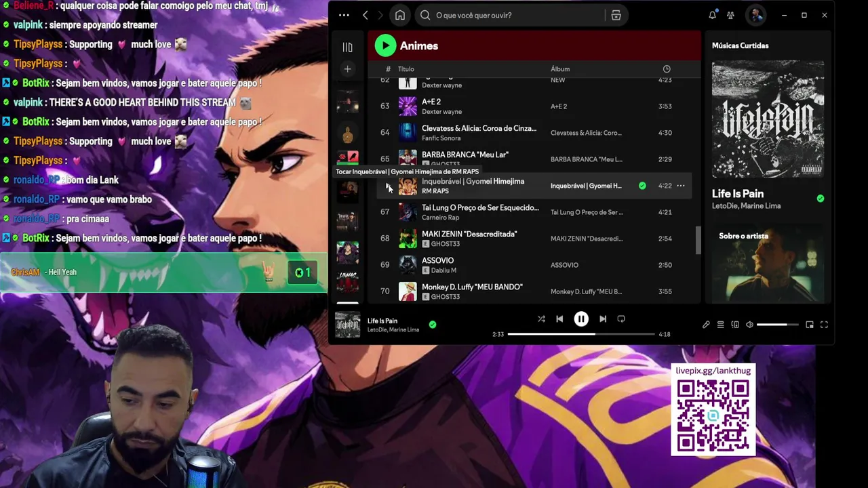Click livepix QR code on stream overlay
Viewport: 868px width, 488px height.
(x=713, y=416)
